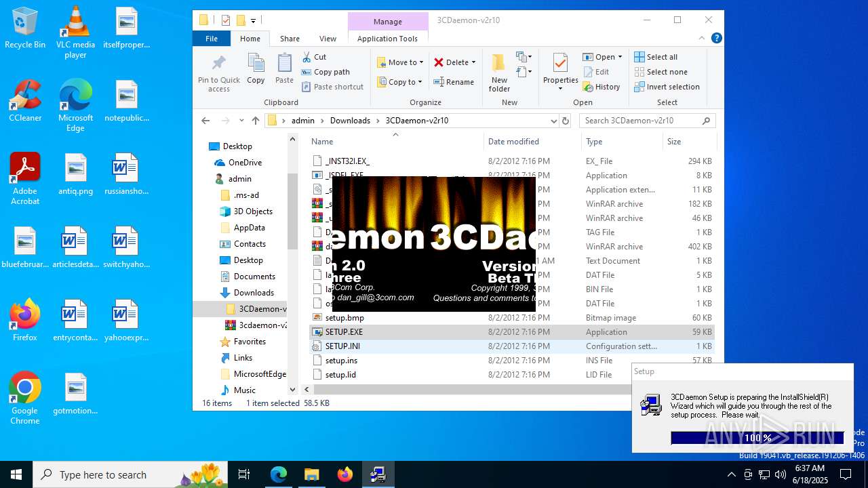Open Microsoft Edge from the taskbar
This screenshot has width=868, height=488.
pos(279,474)
